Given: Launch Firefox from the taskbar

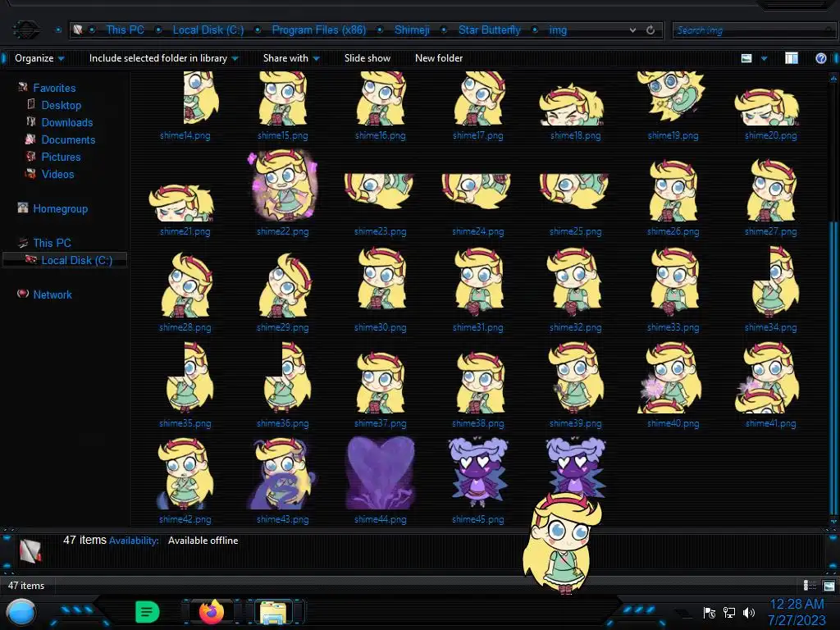Looking at the screenshot, I should (x=211, y=612).
